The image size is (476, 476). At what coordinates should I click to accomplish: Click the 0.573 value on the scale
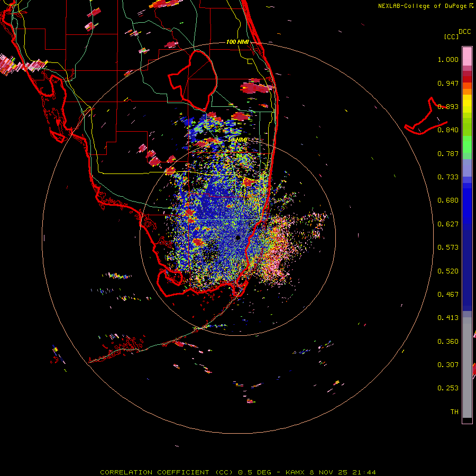point(448,248)
